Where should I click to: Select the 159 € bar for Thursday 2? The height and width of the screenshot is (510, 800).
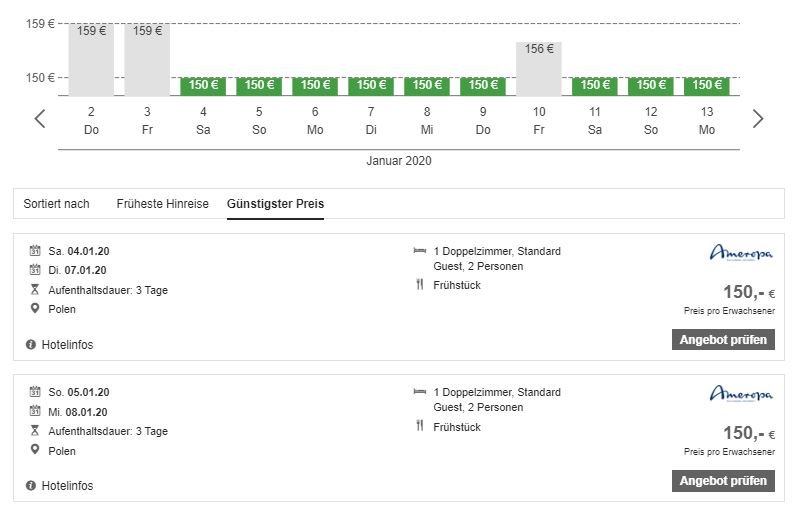point(91,60)
